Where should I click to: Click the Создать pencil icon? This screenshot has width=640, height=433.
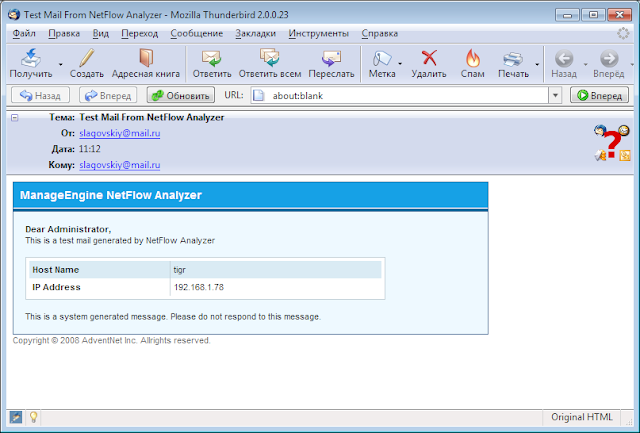87,58
